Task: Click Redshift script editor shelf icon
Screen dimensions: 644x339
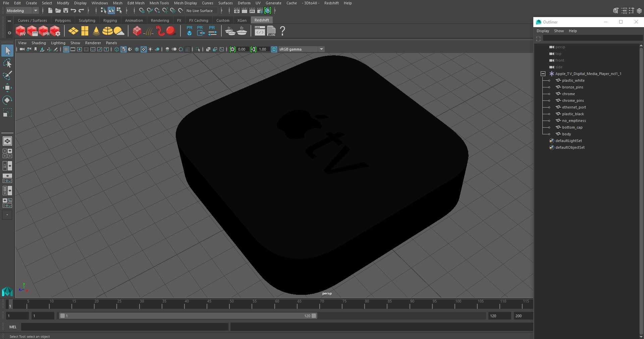Action: point(260,31)
